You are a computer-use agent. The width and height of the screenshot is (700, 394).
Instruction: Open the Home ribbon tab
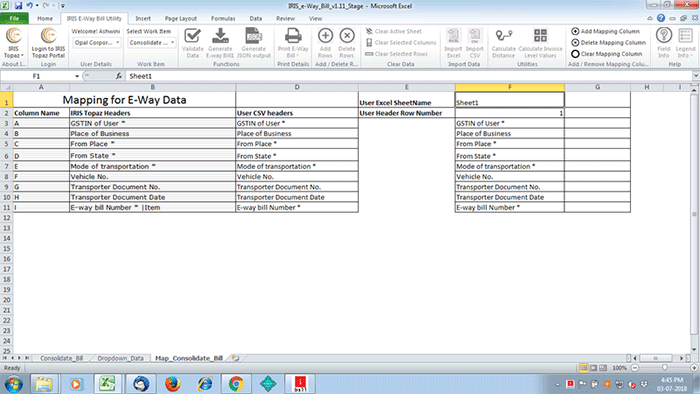(45, 18)
